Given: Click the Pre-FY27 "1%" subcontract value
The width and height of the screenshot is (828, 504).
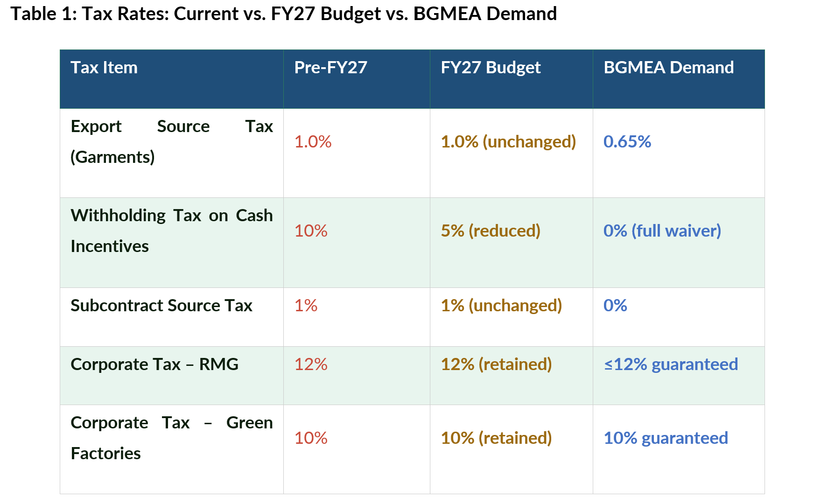Looking at the screenshot, I should [x=306, y=306].
